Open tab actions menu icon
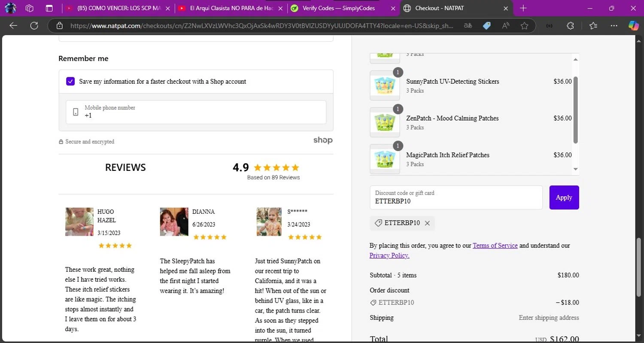Viewport: 644px width, 343px height. pyautogui.click(x=49, y=8)
